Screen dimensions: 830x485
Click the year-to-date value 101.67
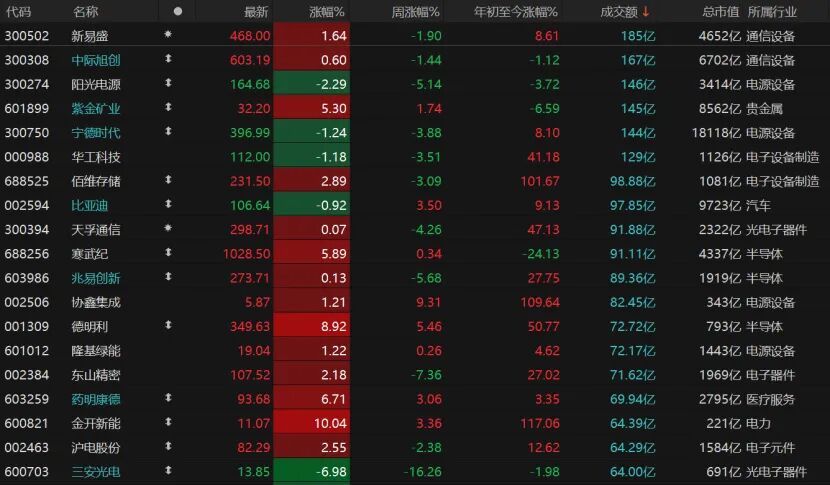point(540,182)
